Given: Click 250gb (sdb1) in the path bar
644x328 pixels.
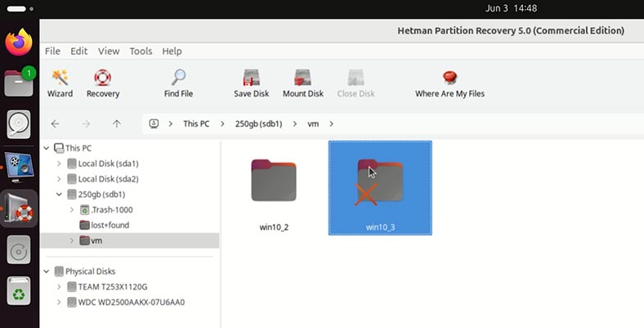Looking at the screenshot, I should [x=259, y=124].
